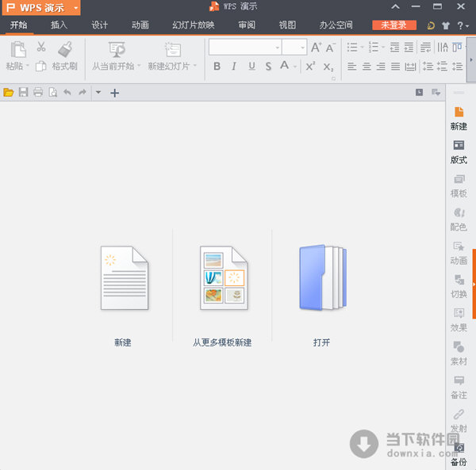Image resolution: width=476 pixels, height=470 pixels.
Task: Open the 办公空间 tab
Action: click(x=336, y=25)
